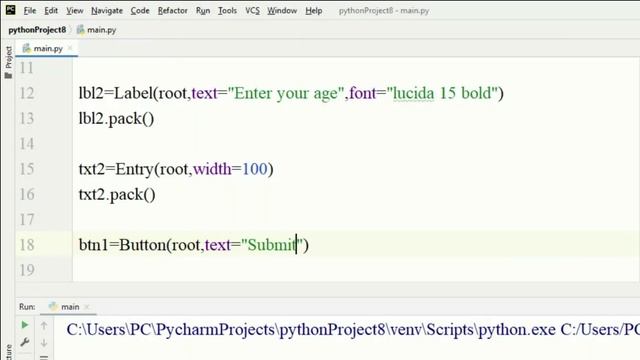Click the wrench settings icon in the Run panel
The height and width of the screenshot is (360, 640).
24,342
